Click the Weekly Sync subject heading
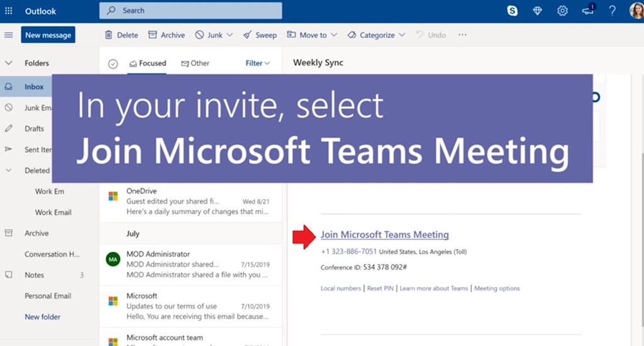644x346 pixels. click(x=318, y=62)
